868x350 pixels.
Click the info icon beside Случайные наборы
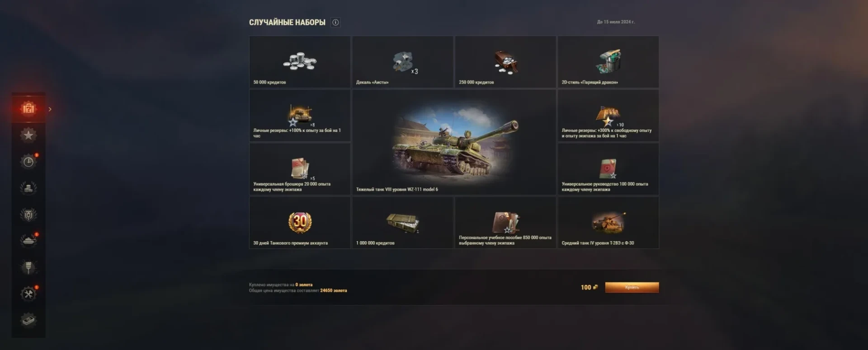335,22
